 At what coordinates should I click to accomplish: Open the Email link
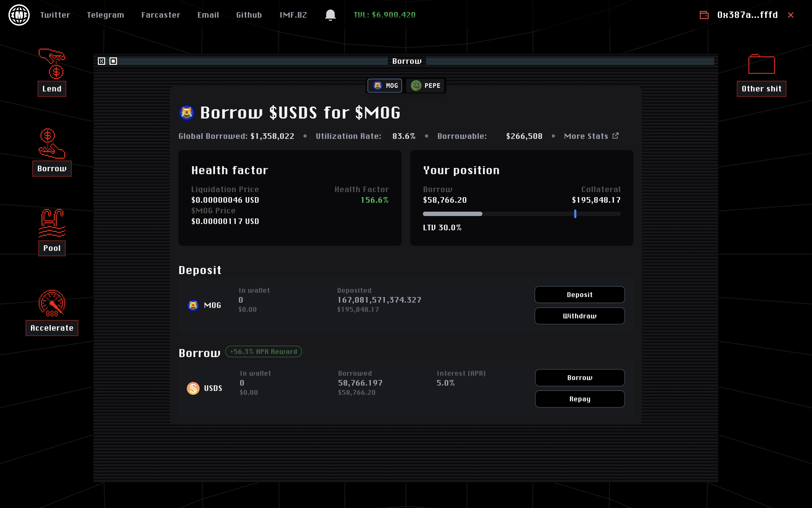coord(208,15)
